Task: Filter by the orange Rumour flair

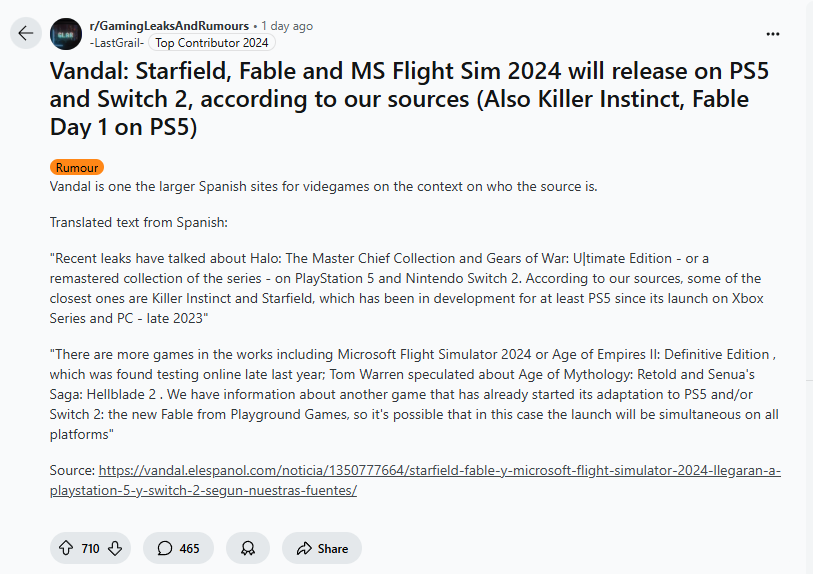Action: pyautogui.click(x=76, y=168)
